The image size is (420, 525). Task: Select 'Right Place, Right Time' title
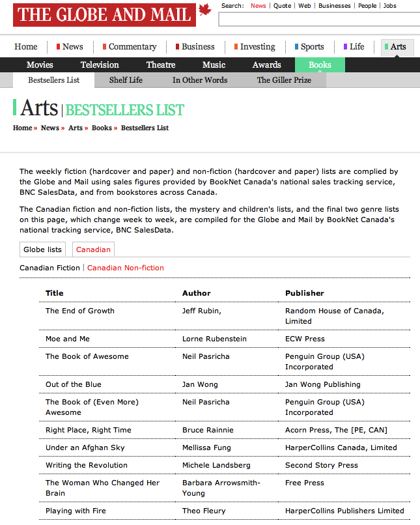89,431
